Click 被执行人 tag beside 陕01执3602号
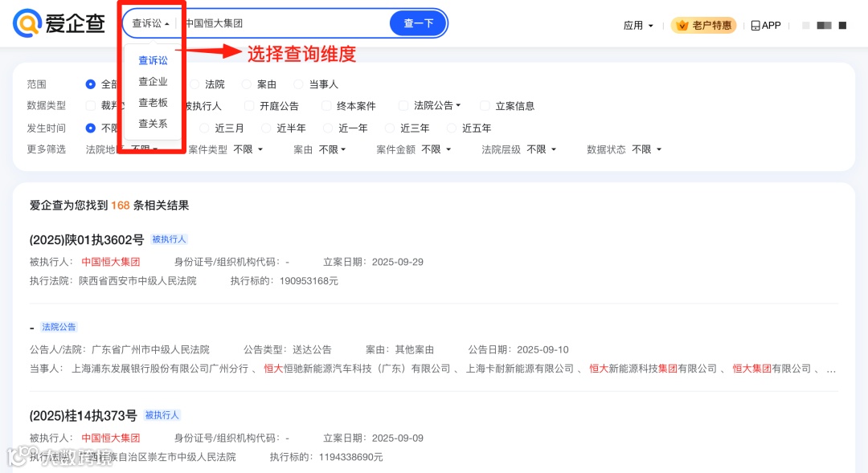 click(169, 239)
